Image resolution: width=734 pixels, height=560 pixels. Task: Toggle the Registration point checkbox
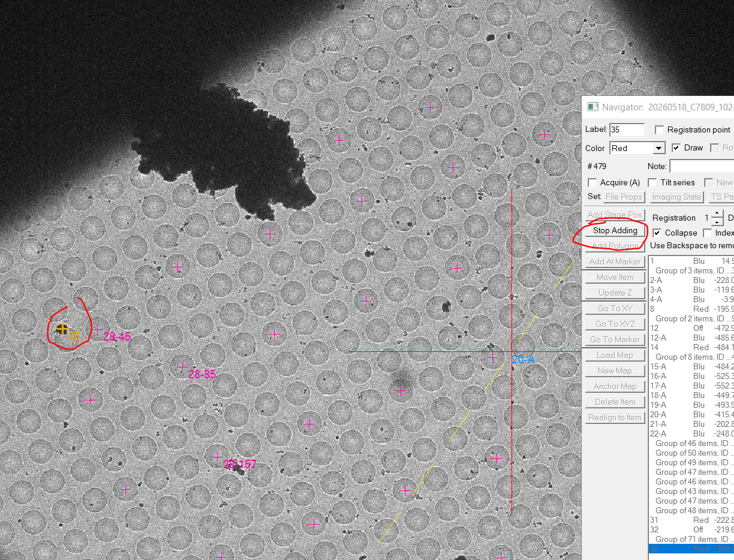660,130
